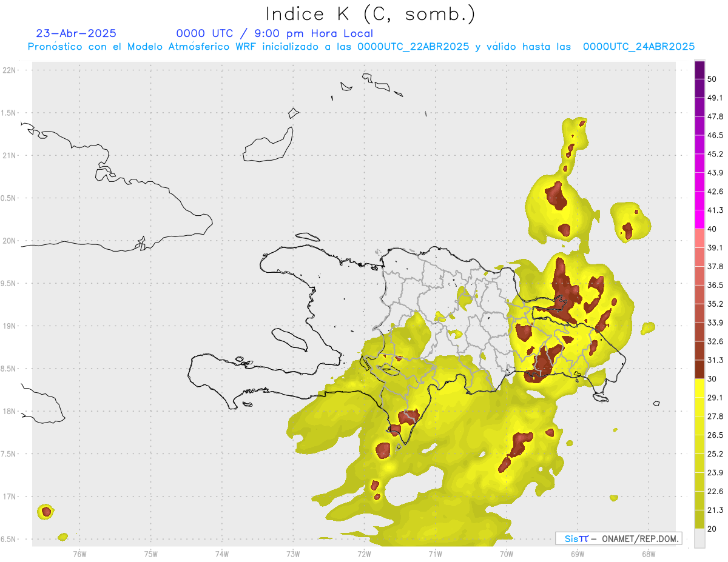The height and width of the screenshot is (562, 728).
Task: Click the colorbar label '27.8'
Action: tap(715, 416)
